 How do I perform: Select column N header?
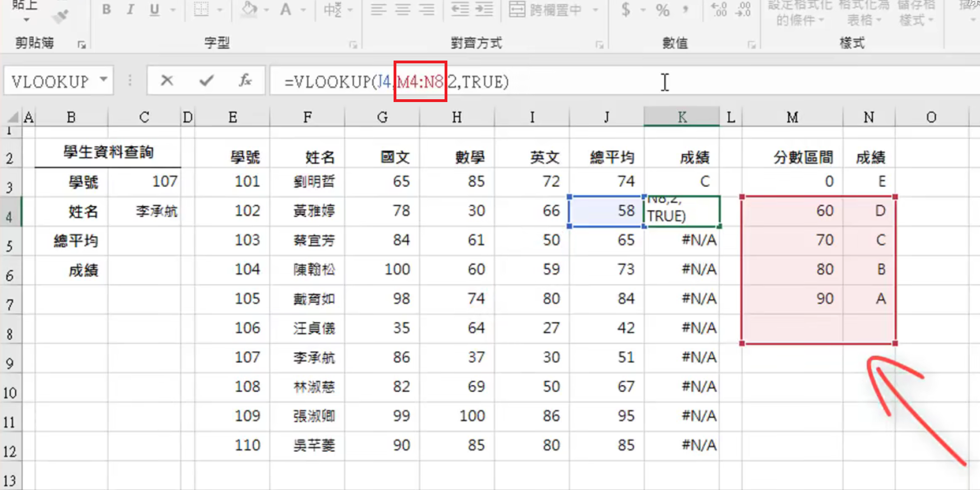(x=868, y=117)
